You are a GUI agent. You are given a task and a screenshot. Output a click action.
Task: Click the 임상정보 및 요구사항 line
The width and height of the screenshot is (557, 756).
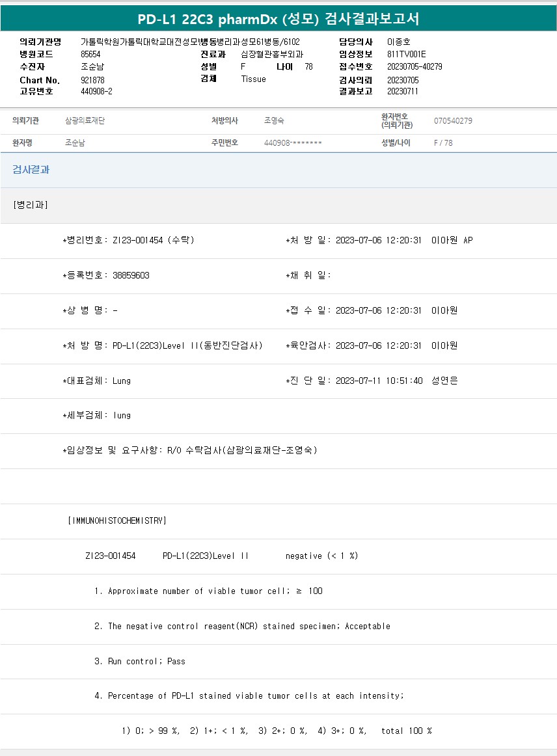click(189, 450)
